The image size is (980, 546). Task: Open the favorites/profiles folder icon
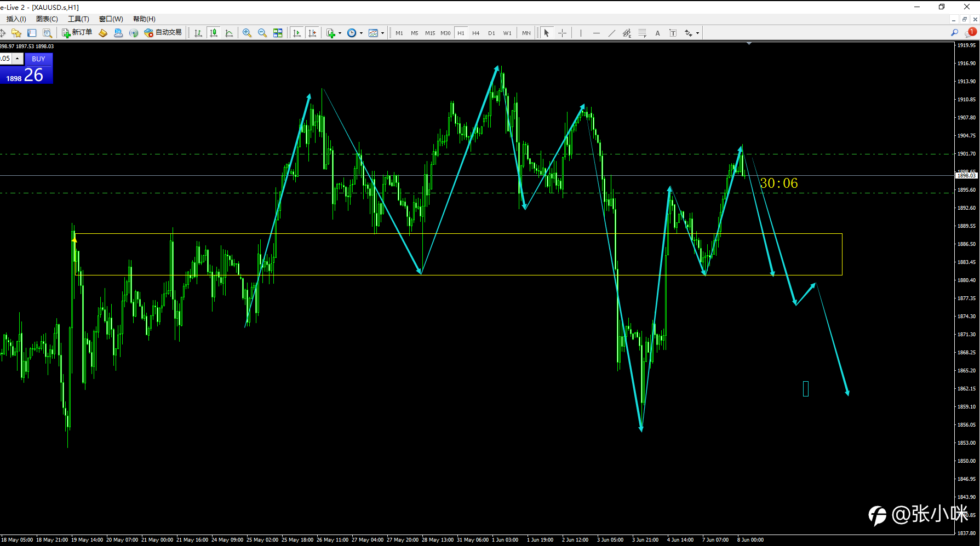click(x=16, y=33)
